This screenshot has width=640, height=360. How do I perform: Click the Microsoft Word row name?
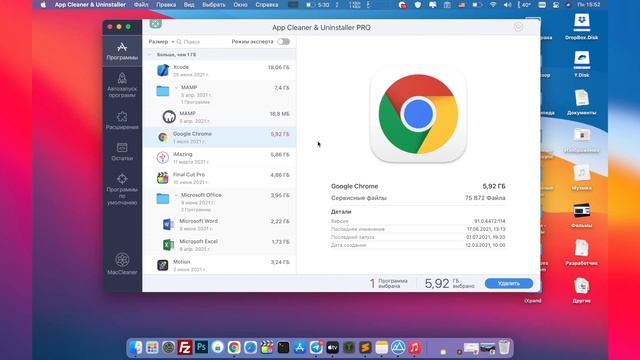199,221
